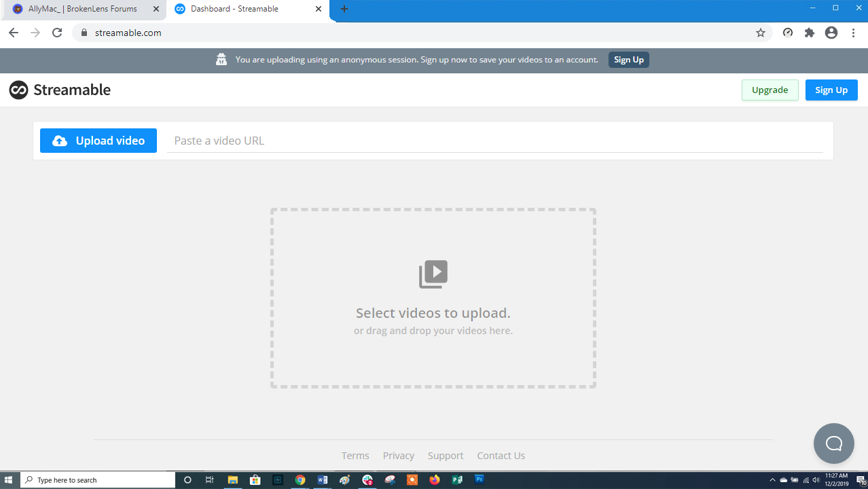The width and height of the screenshot is (868, 489).
Task: Go back to the previous page
Action: click(14, 33)
